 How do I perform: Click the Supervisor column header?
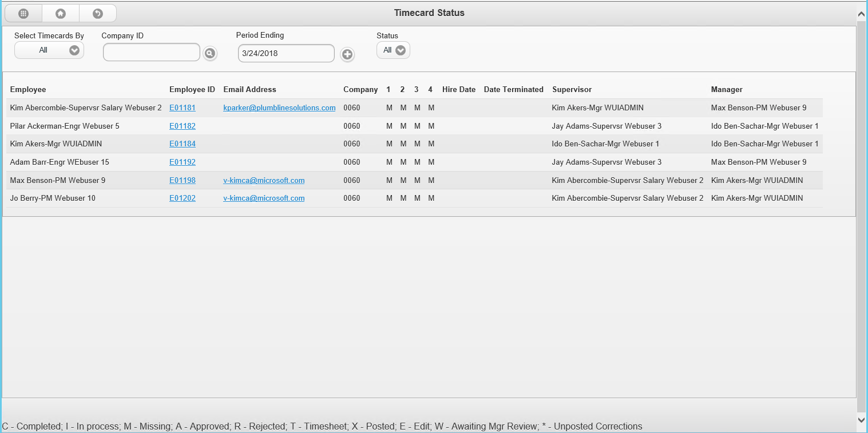(x=572, y=89)
